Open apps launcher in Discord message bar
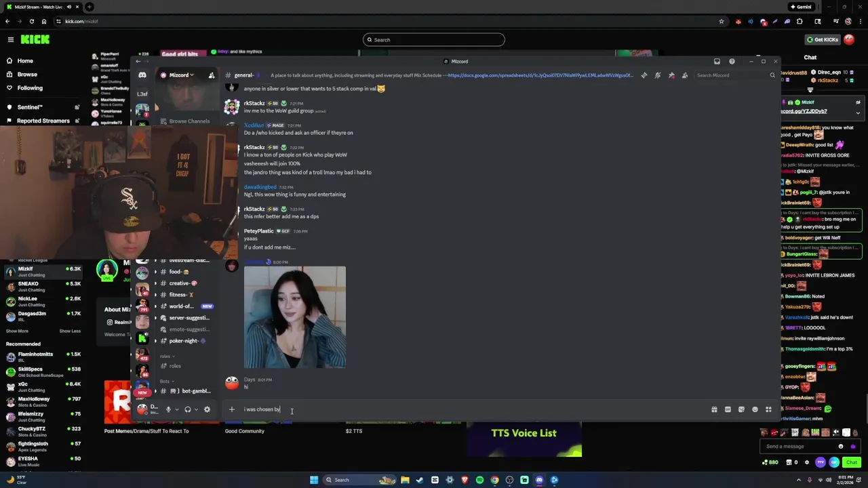Screen dimensions: 868x488 (x=768, y=409)
